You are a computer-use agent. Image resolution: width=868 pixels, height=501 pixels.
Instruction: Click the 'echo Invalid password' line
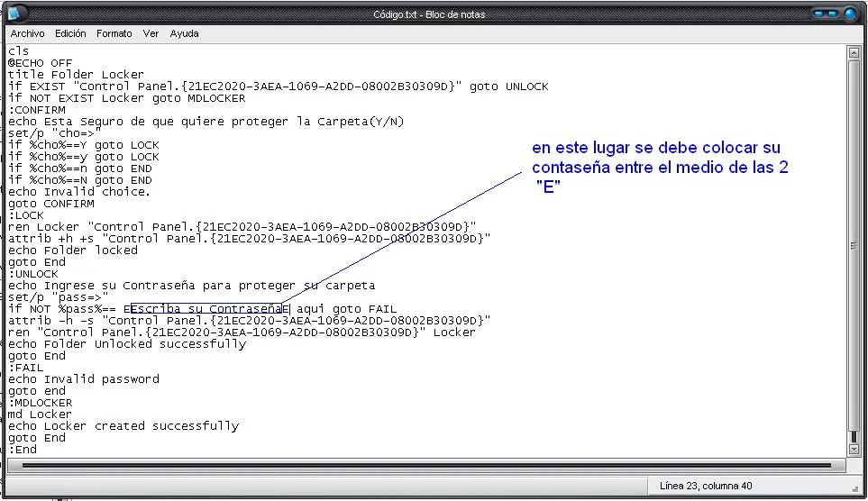[84, 379]
